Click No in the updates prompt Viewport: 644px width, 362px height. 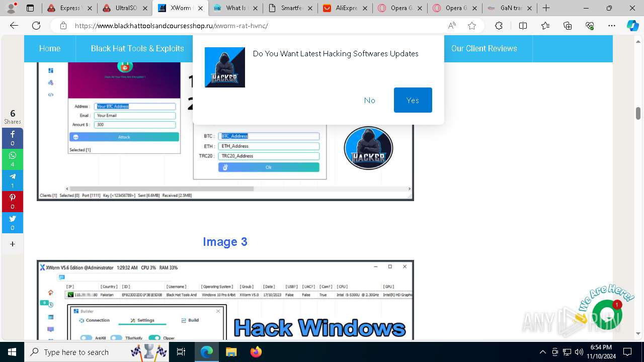click(370, 100)
